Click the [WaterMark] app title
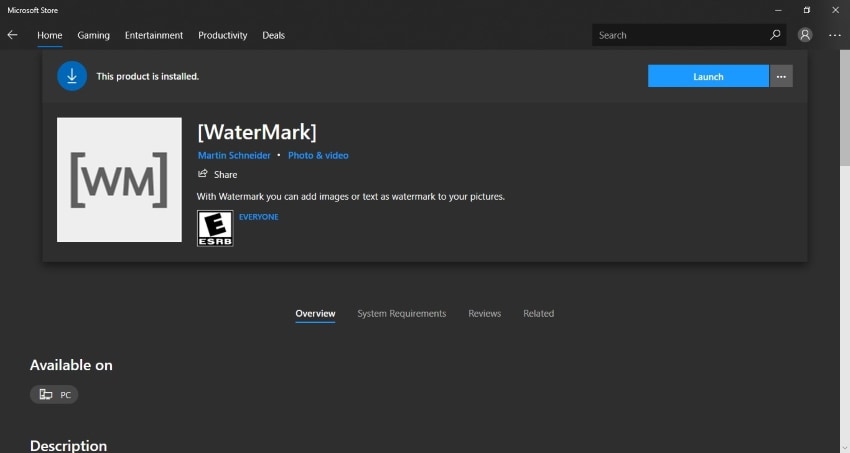 [x=257, y=132]
